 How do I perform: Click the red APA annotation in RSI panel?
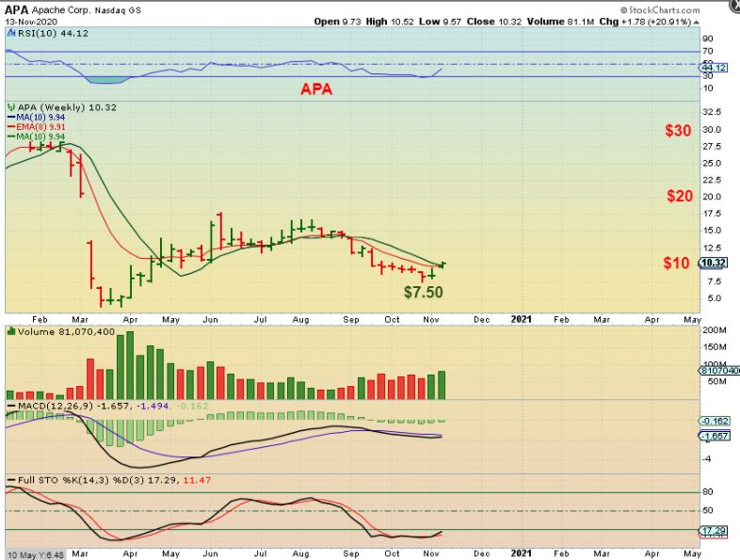coord(316,89)
